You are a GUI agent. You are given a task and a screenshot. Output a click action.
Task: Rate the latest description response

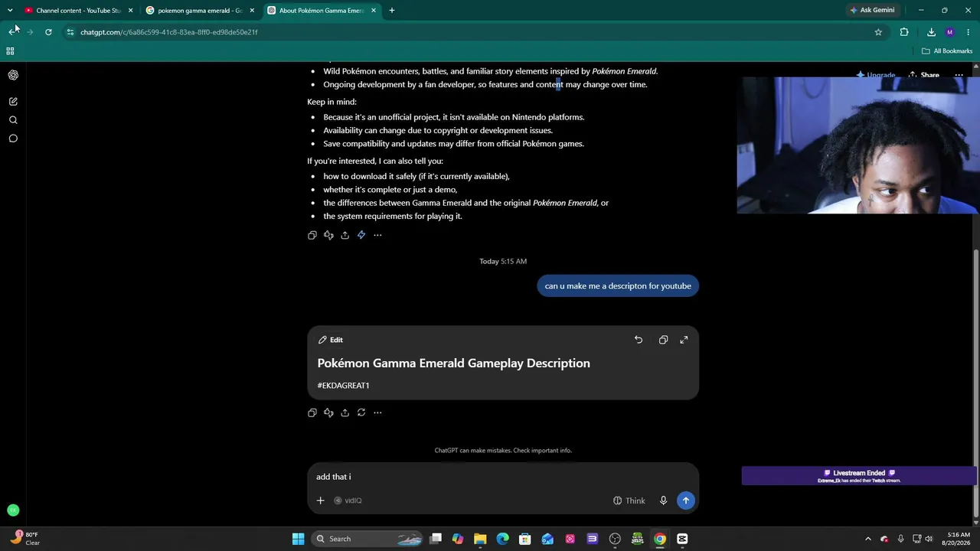point(328,412)
